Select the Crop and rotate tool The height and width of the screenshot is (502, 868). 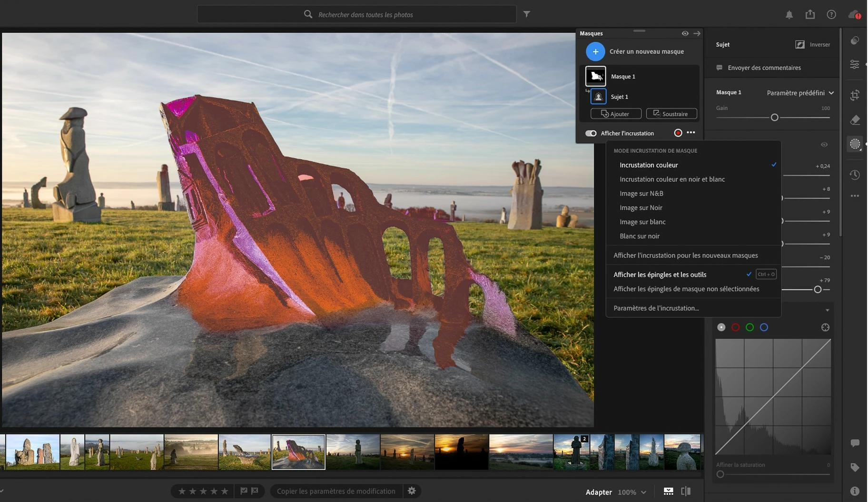pos(855,95)
